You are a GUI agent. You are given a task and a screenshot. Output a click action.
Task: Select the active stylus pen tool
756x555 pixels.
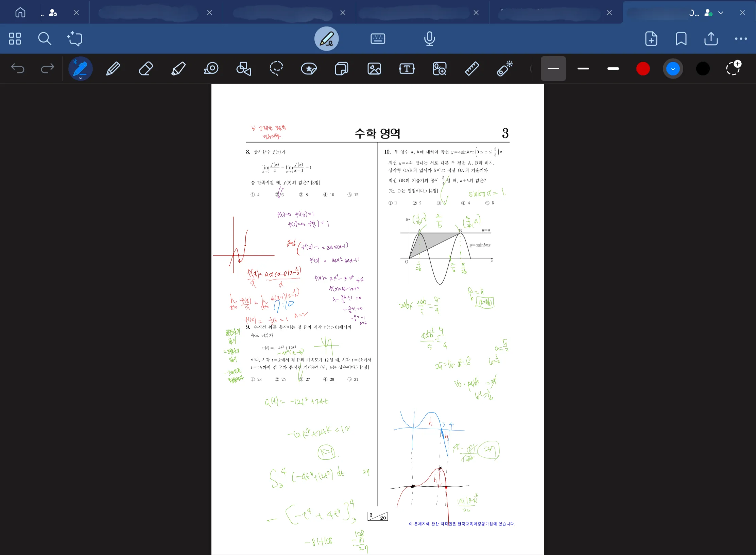80,69
